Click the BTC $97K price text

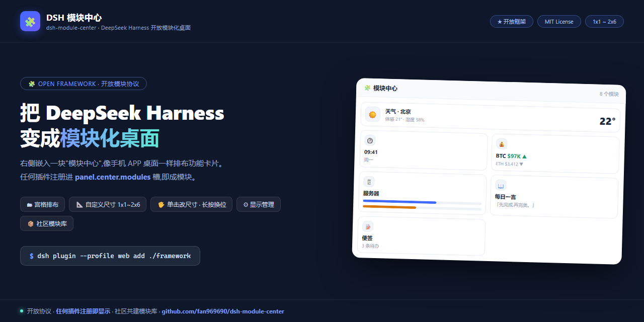[x=511, y=156]
